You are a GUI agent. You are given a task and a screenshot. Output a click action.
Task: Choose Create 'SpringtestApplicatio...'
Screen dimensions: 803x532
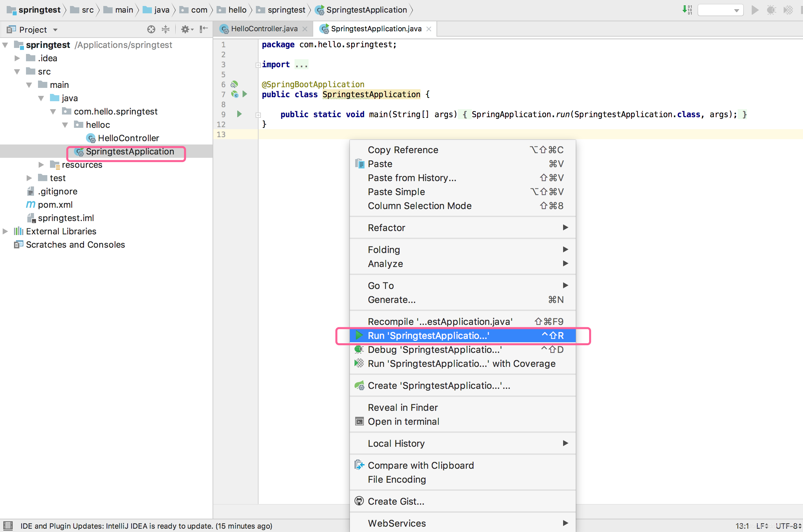point(463,386)
